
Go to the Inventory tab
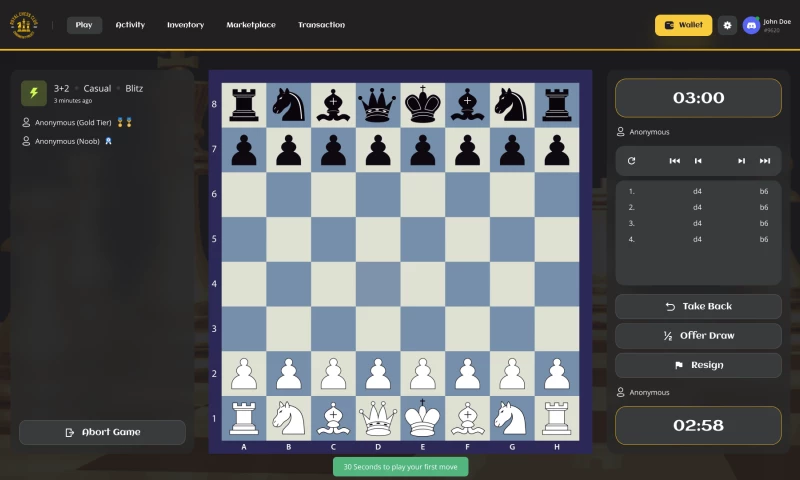(x=185, y=25)
